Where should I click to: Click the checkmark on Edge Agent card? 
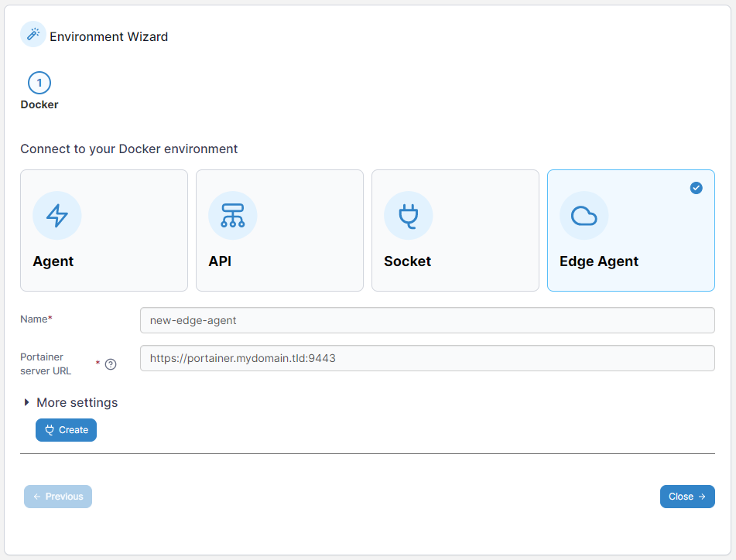click(696, 188)
